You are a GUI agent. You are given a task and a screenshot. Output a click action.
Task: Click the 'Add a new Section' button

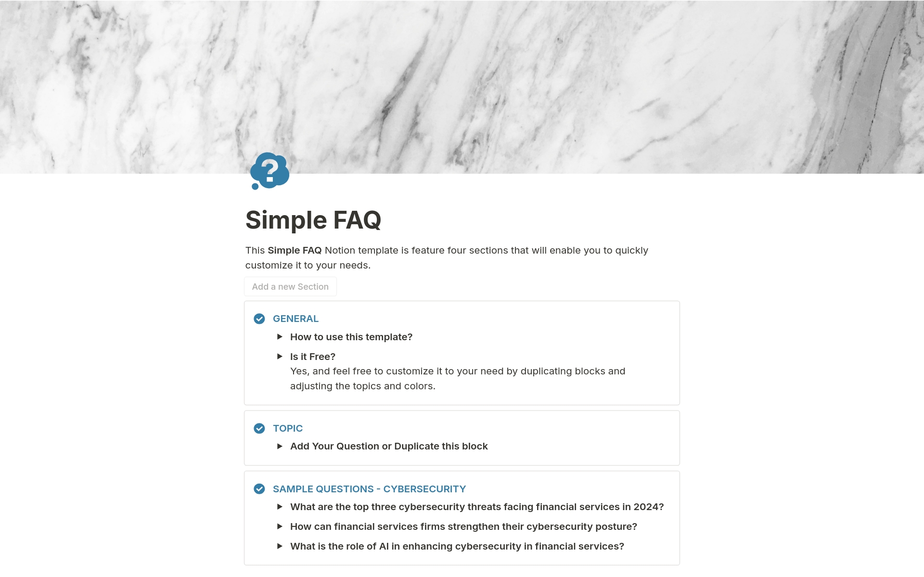coord(291,286)
